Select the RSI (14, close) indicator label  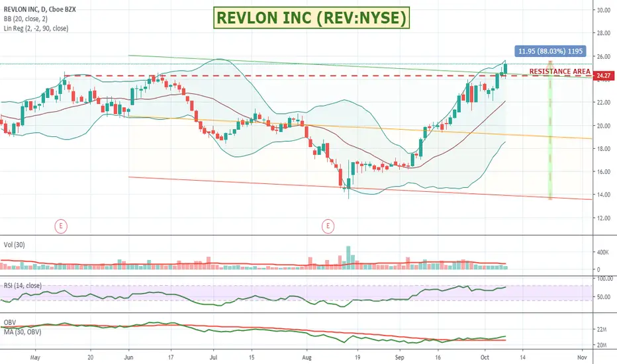pos(23,285)
